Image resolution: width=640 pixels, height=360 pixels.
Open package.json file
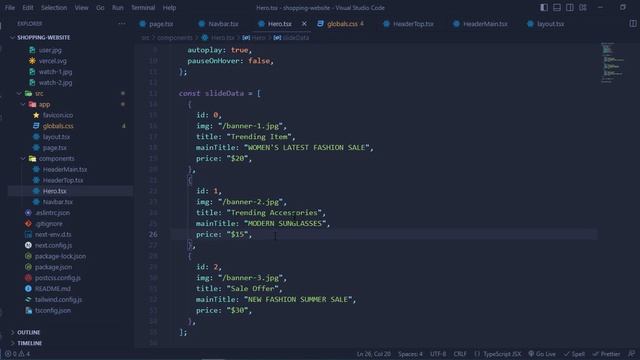coord(53,267)
